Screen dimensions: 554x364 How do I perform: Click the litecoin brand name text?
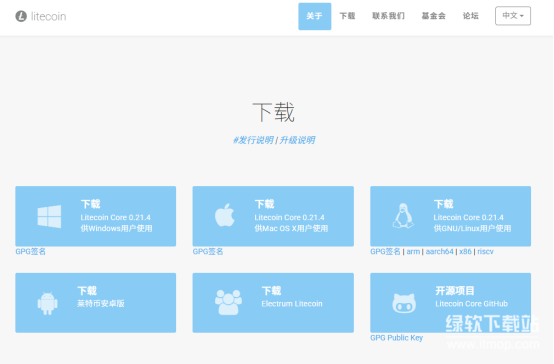[x=48, y=16]
